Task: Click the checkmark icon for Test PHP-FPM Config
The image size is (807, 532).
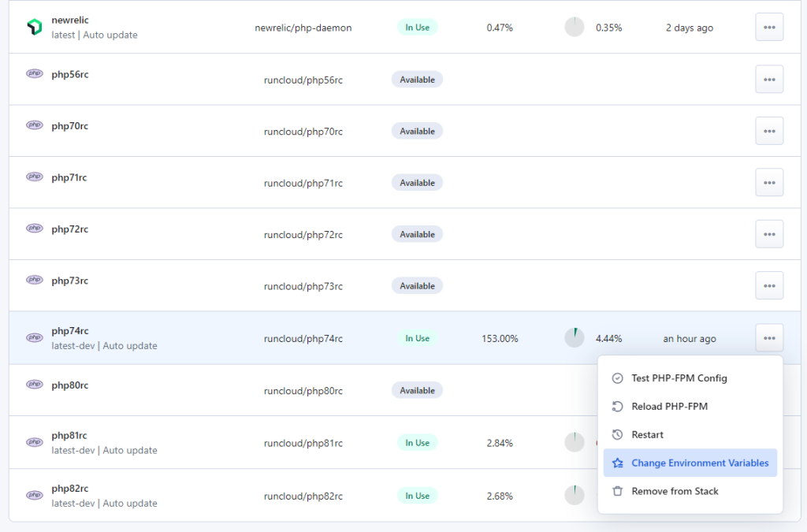Action: tap(618, 378)
